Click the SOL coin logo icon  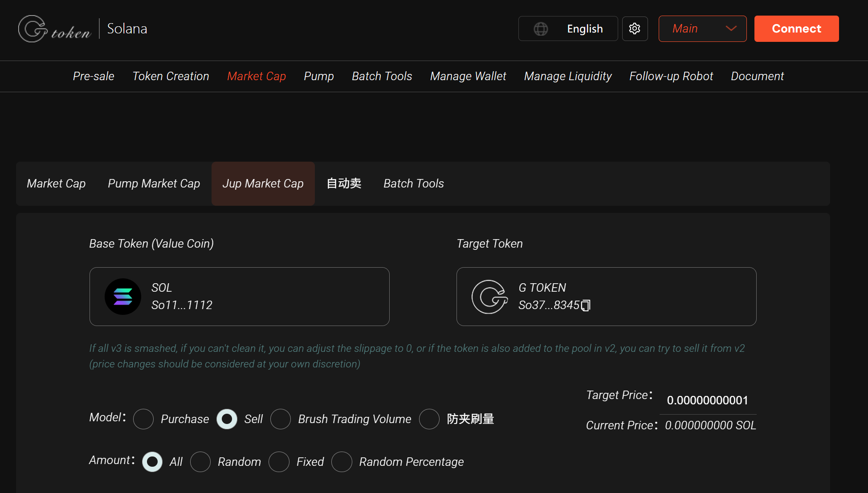[123, 297]
